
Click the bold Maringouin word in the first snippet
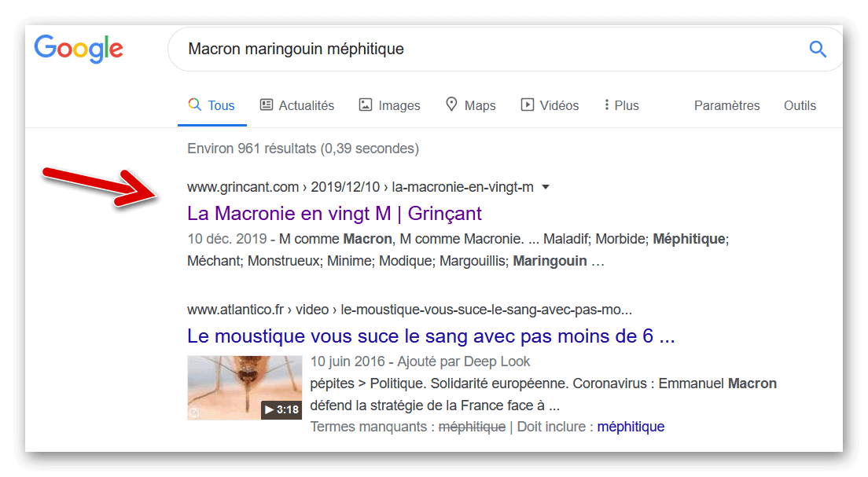(x=550, y=261)
